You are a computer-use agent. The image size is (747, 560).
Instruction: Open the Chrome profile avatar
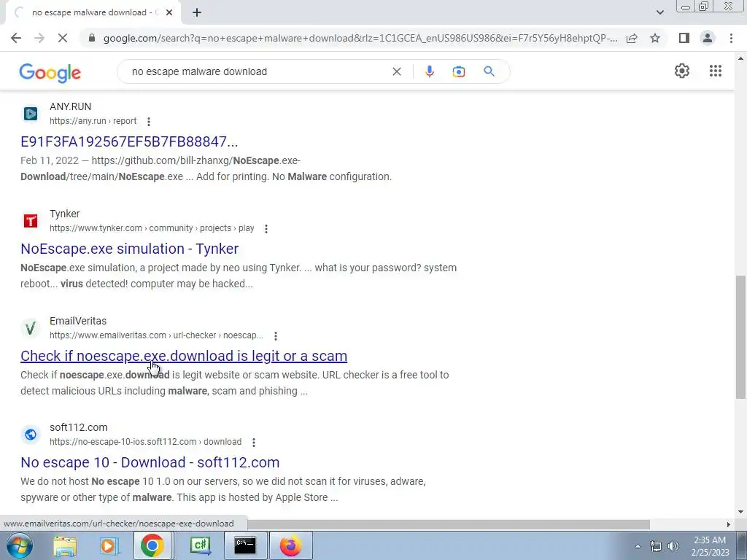click(x=708, y=38)
